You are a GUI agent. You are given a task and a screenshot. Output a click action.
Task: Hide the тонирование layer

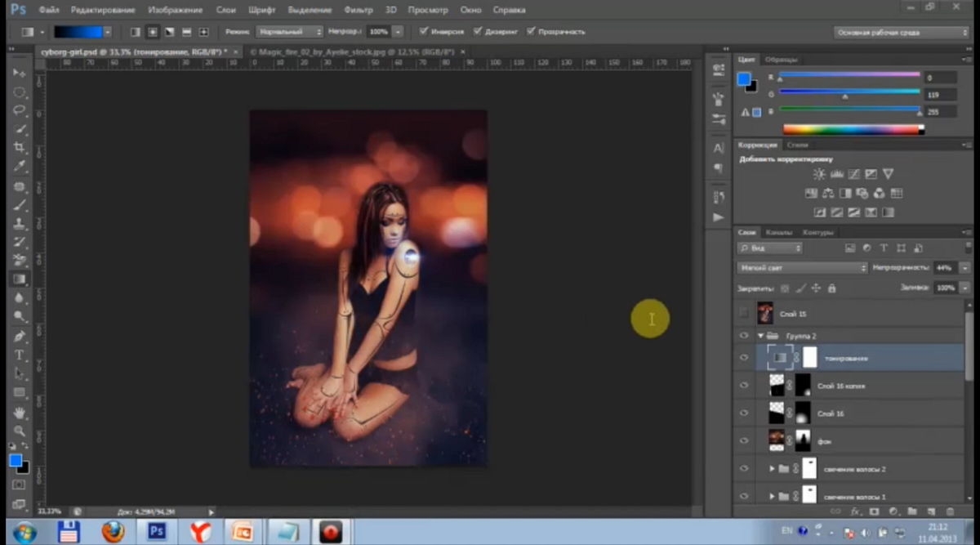point(743,358)
